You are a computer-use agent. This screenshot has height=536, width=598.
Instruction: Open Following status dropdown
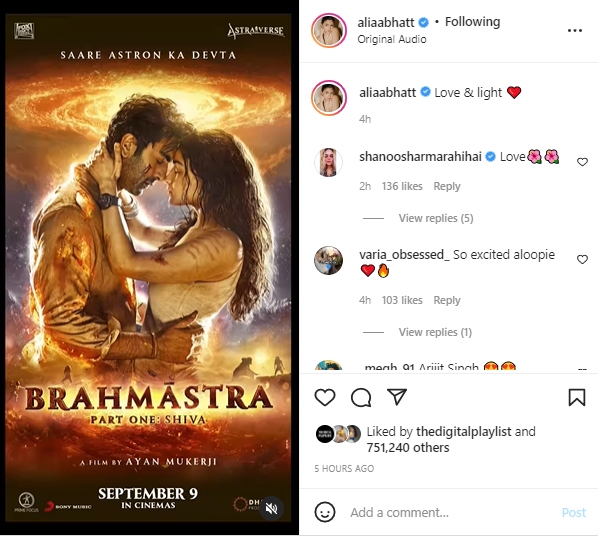coord(473,22)
